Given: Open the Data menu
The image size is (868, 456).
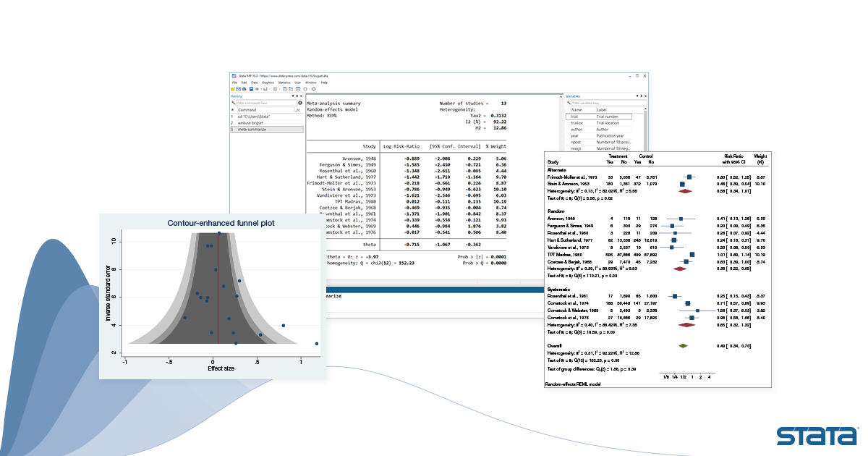Looking at the screenshot, I should coord(255,83).
